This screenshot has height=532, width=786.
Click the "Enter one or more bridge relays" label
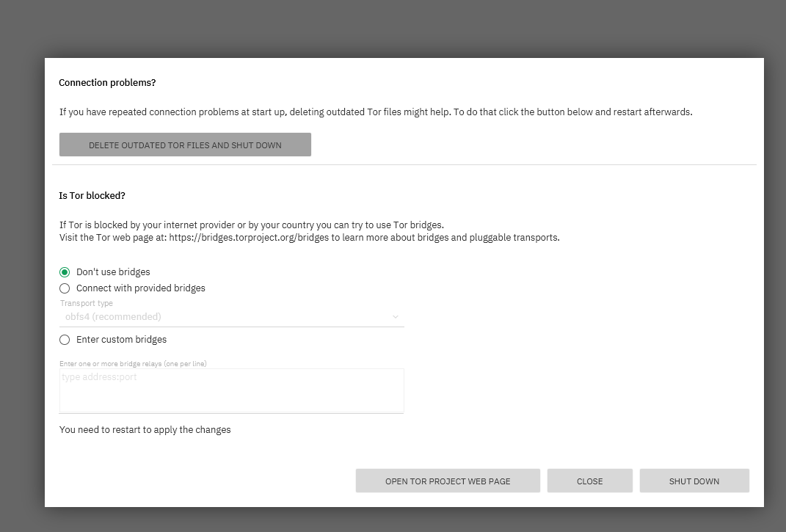[x=133, y=363]
